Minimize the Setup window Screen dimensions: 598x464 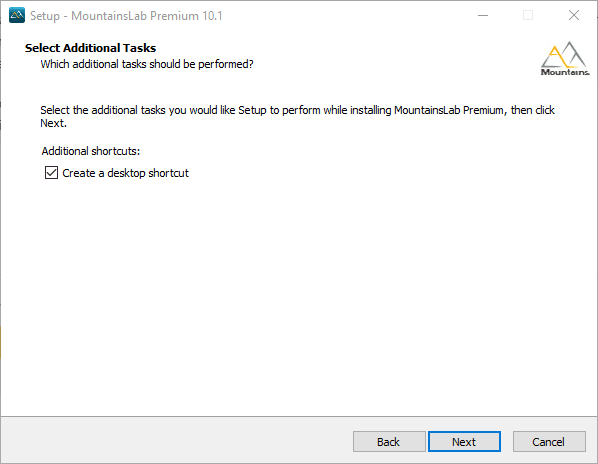tap(483, 16)
